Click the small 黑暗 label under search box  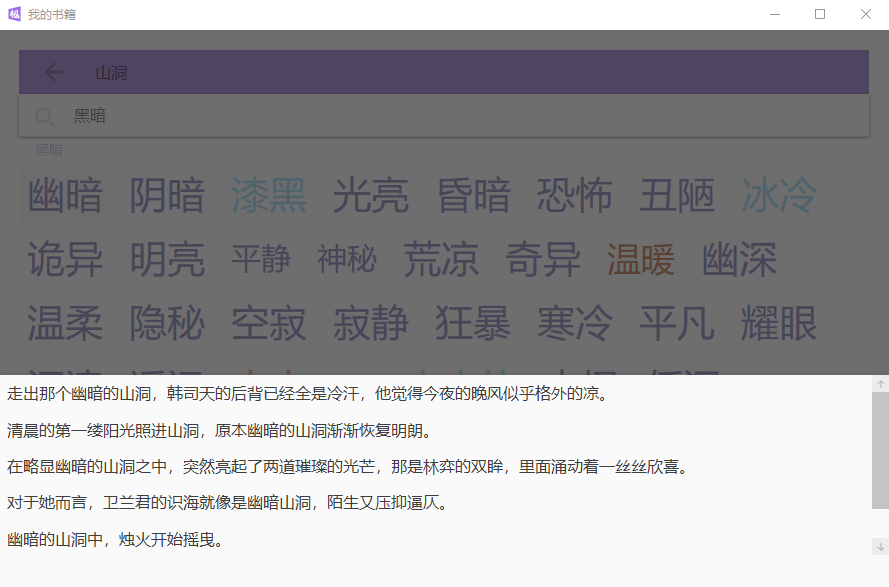tap(49, 150)
